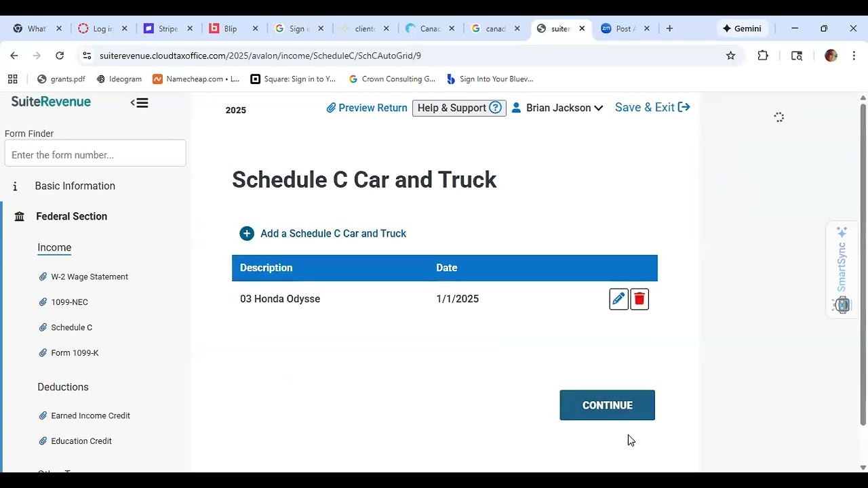Open the grants.pdf bookmark
The image size is (868, 488).
(x=61, y=79)
